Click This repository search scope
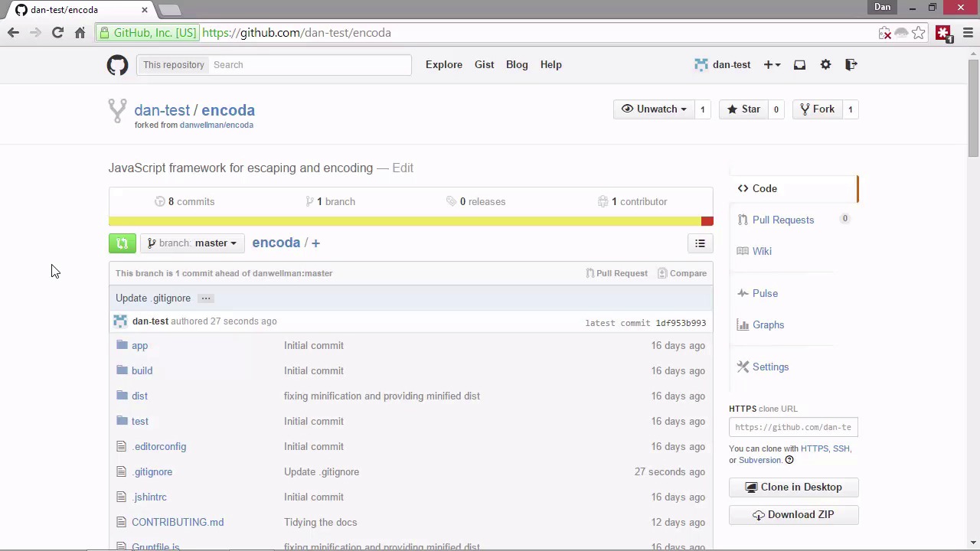Image resolution: width=980 pixels, height=551 pixels. click(x=174, y=65)
